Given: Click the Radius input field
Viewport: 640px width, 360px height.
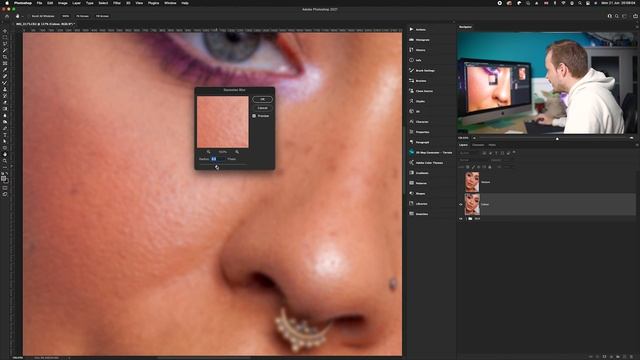Looking at the screenshot, I should click(218, 159).
